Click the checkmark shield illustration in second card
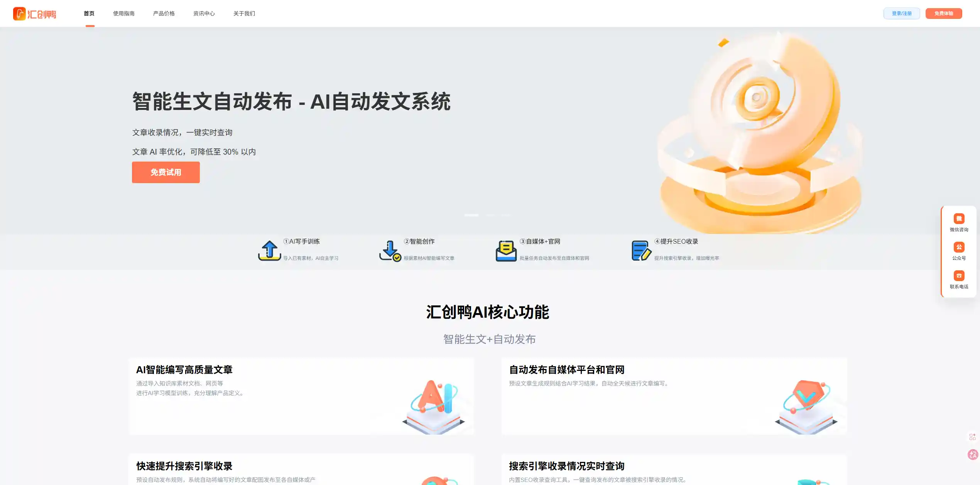Viewport: 980px width, 485px height. (x=806, y=406)
